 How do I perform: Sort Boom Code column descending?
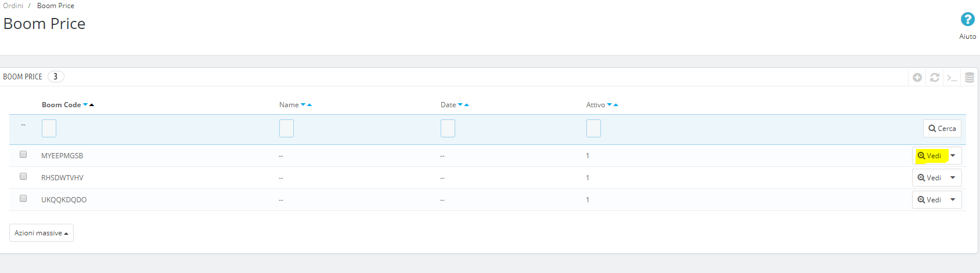(85, 105)
